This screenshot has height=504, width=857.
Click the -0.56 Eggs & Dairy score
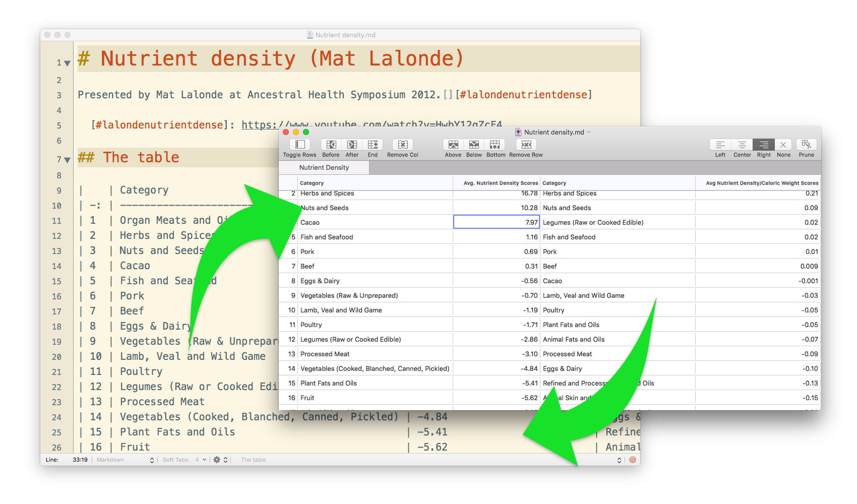click(497, 281)
